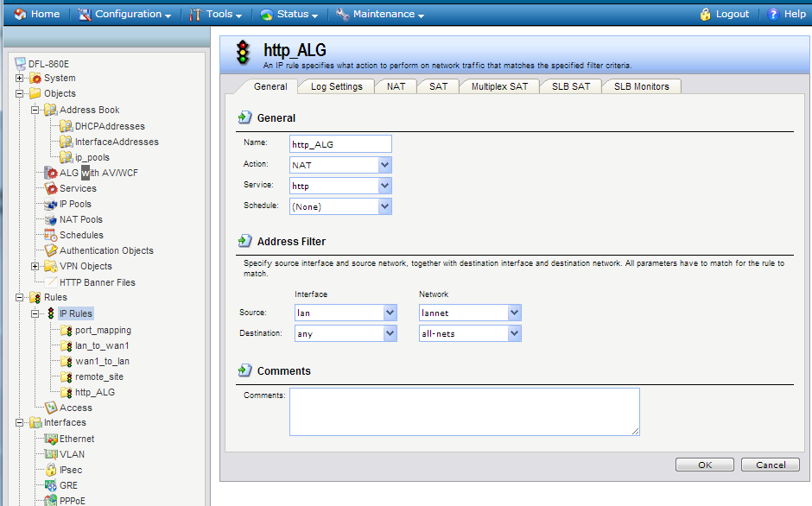
Task: Click the Authentication Objects icon
Action: (51, 250)
